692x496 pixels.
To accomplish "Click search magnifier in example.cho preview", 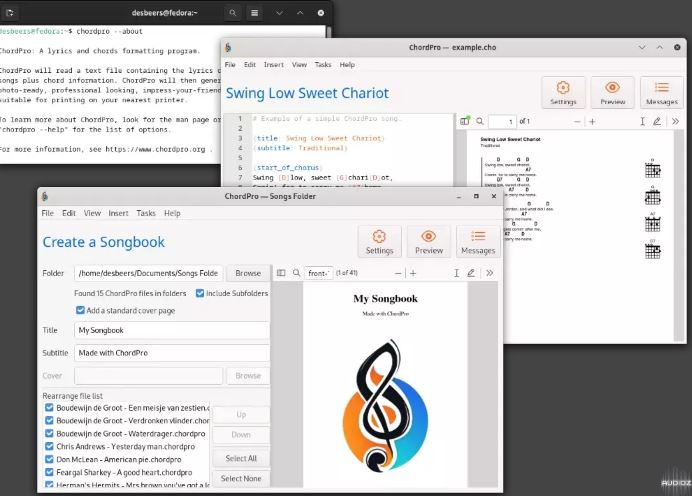I will pyautogui.click(x=480, y=121).
